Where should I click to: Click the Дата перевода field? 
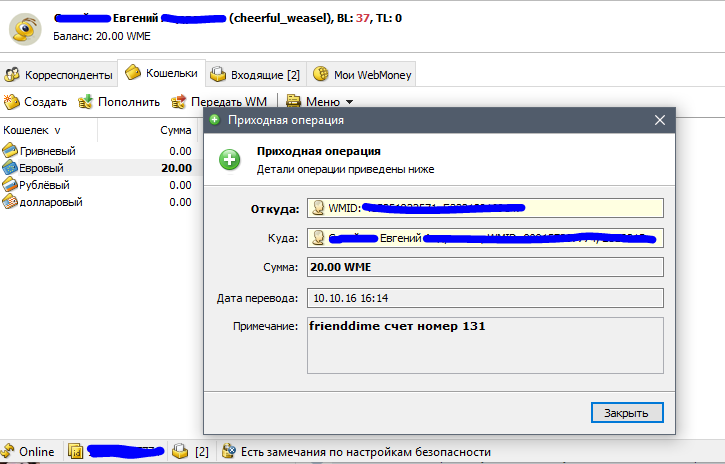(485, 298)
